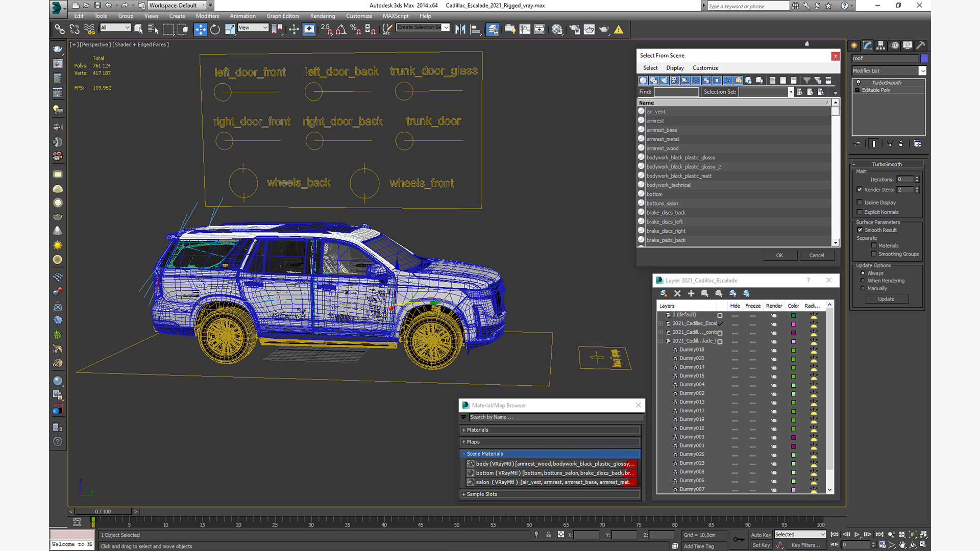Click Cancel in Select From Scene dialog
This screenshot has width=980, height=551.
(x=817, y=256)
